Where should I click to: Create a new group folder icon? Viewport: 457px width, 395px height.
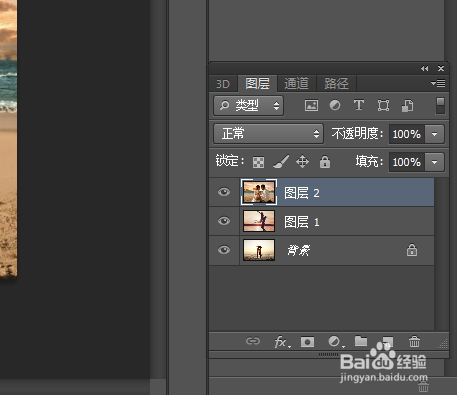pyautogui.click(x=361, y=341)
